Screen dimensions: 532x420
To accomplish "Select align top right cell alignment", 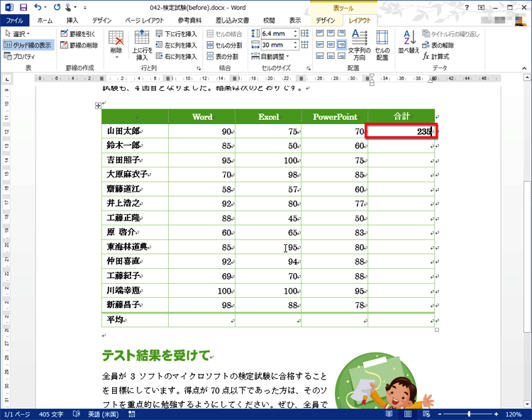I will click(x=342, y=33).
